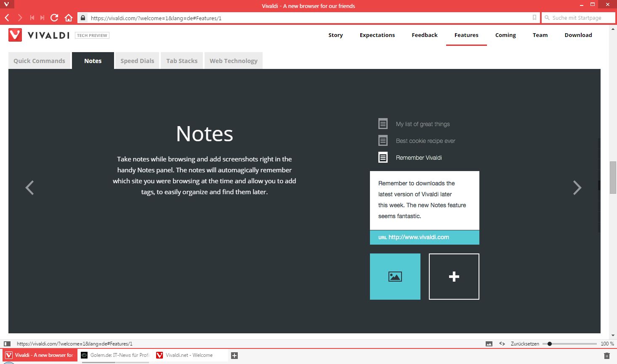Open the Quick Commands feature tab
This screenshot has width=617, height=364.
click(39, 61)
